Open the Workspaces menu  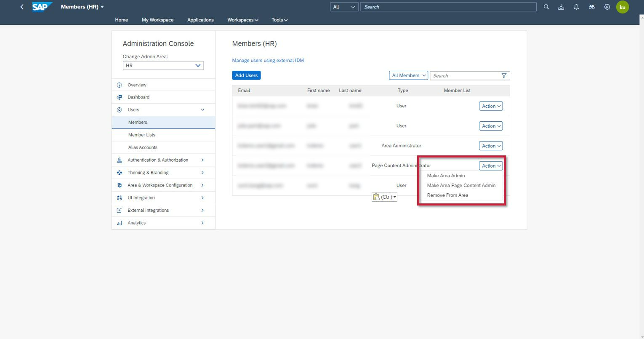pyautogui.click(x=243, y=20)
